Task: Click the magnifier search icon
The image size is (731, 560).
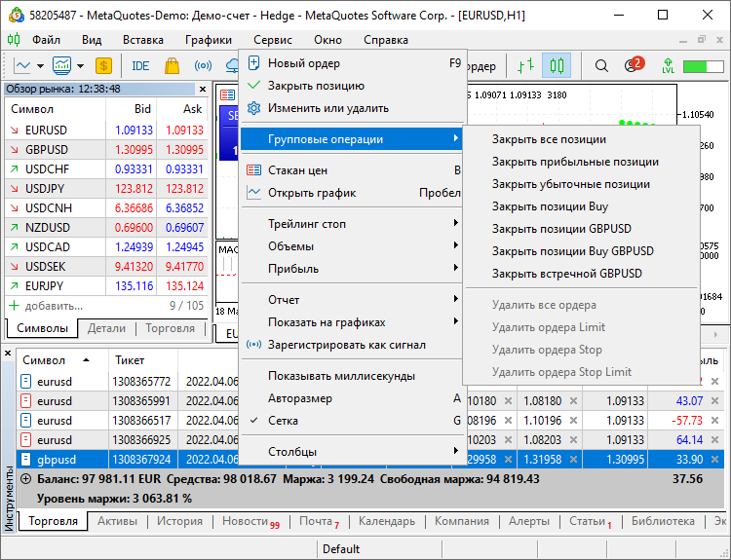Action: (601, 65)
